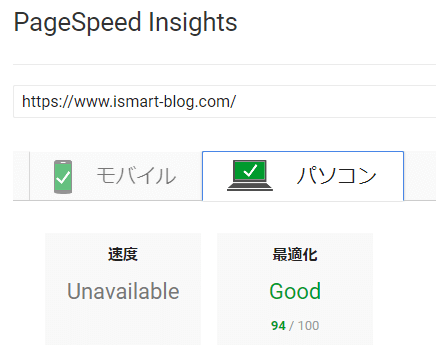436x360 pixels.
Task: Click the tab strip right of パソコン
Action: coord(420,176)
